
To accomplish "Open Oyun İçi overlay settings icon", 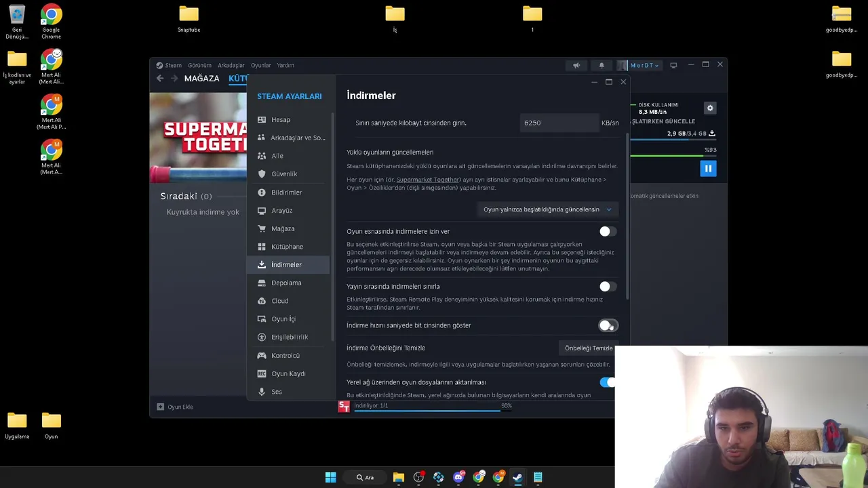I will pos(262,319).
